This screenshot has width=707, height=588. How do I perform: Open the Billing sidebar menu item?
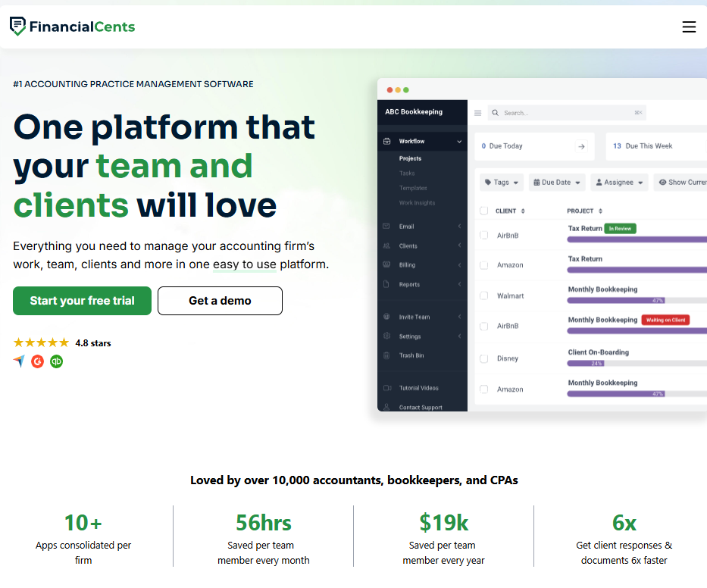pyautogui.click(x=407, y=265)
